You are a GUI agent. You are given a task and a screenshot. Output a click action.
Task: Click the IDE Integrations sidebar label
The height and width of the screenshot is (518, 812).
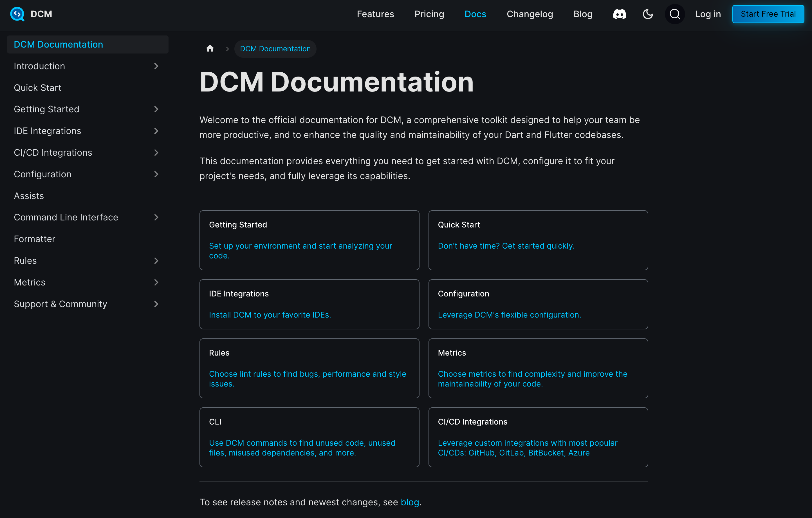47,131
